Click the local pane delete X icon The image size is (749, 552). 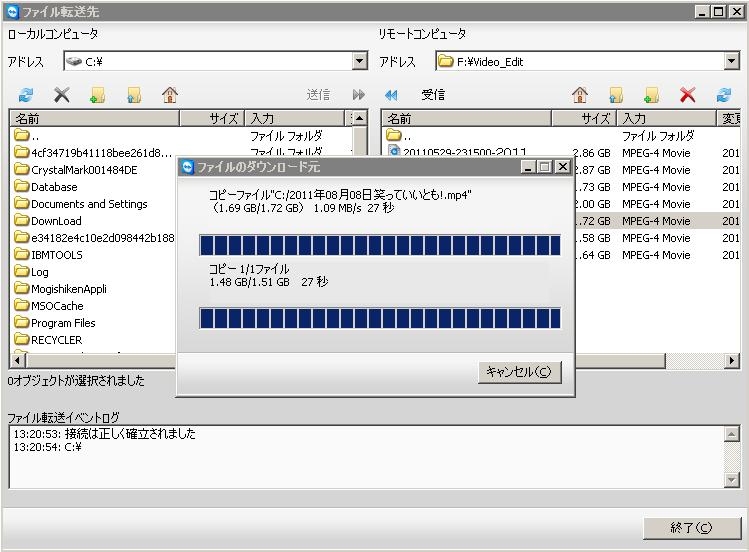point(62,95)
